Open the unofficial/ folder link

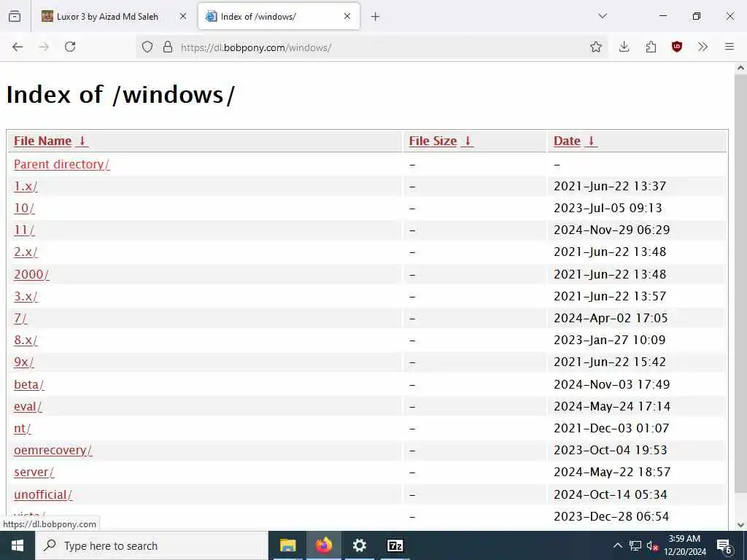43,494
